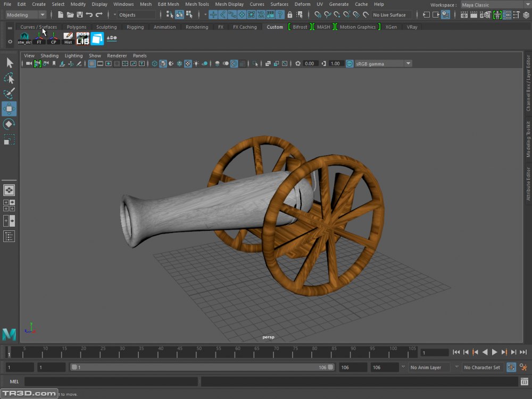Toggle the viewport grid display
532x399 pixels.
(x=92, y=64)
